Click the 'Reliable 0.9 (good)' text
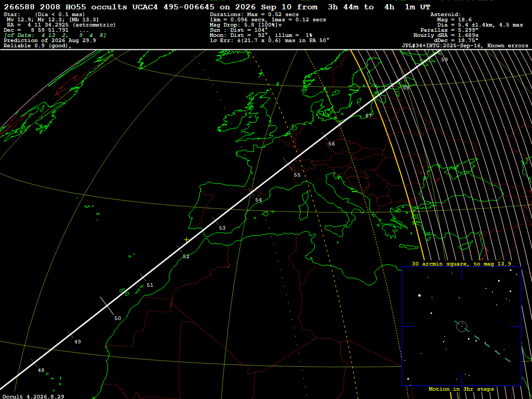This screenshot has width=532, height=399. tap(37, 46)
